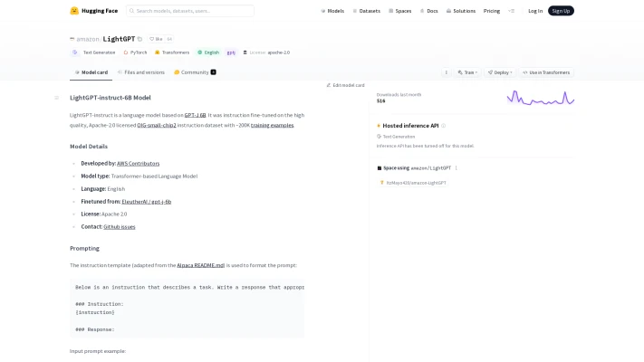Expand the additional navigation menu icon
The height and width of the screenshot is (362, 644).
pyautogui.click(x=512, y=11)
